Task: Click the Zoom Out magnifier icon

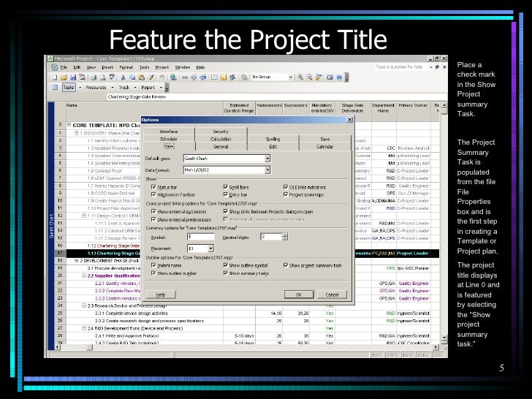Action: coord(309,77)
